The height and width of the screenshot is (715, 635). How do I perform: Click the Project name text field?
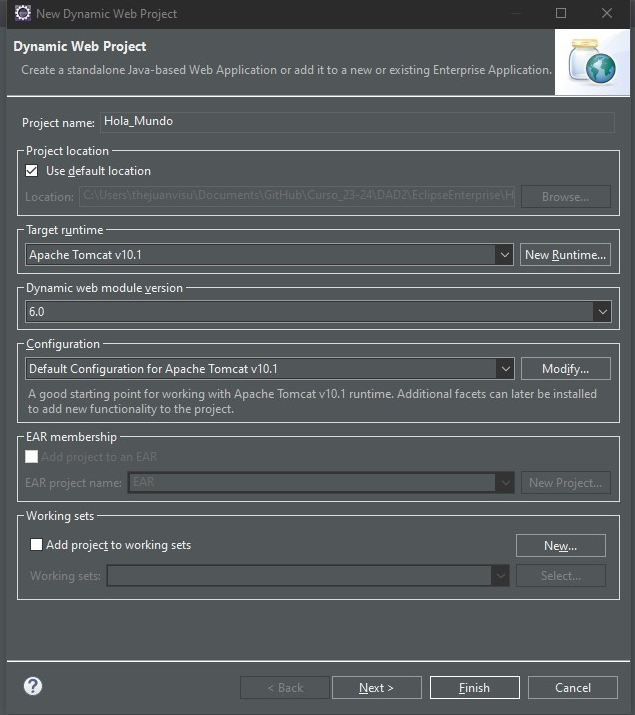[x=356, y=122]
